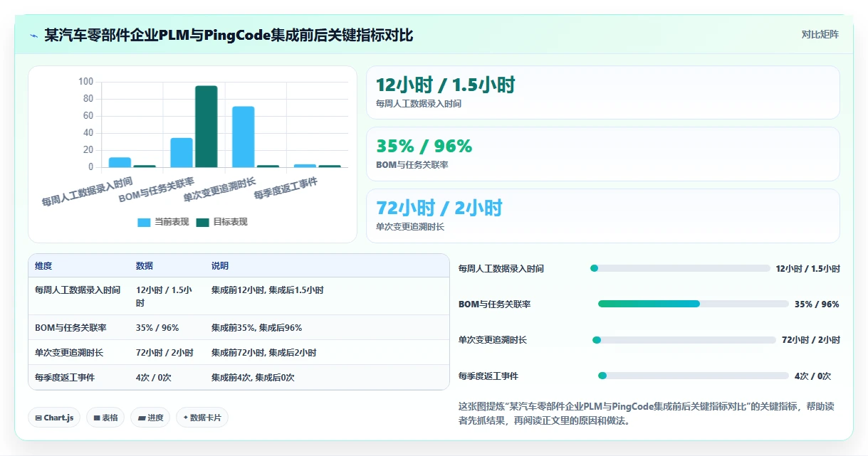Click the 数据 table column header
868x456 pixels.
[145, 266]
